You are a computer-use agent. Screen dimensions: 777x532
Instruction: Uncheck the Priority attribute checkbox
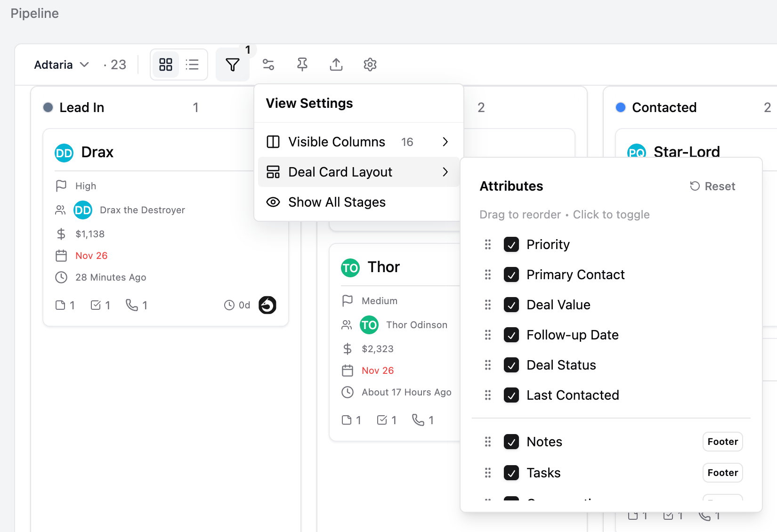point(511,244)
